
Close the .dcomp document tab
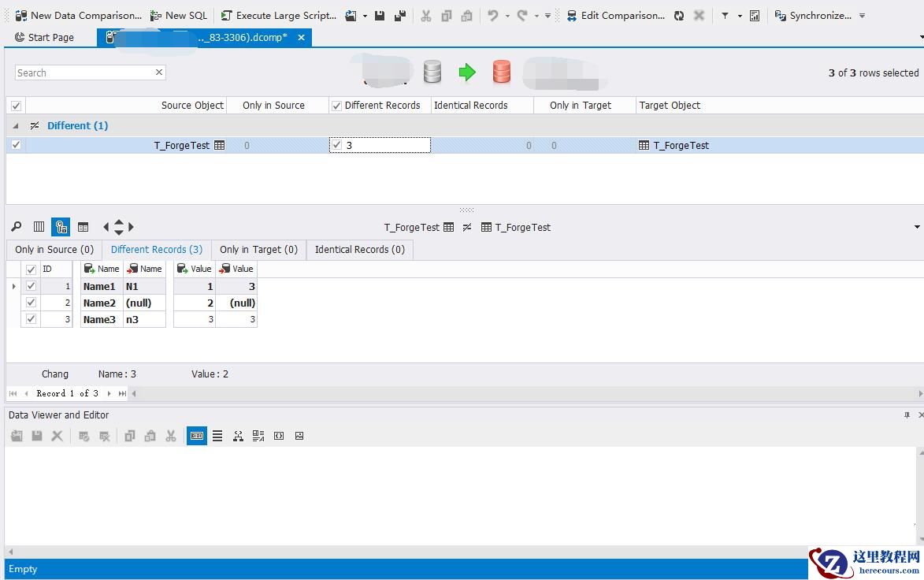coord(301,37)
